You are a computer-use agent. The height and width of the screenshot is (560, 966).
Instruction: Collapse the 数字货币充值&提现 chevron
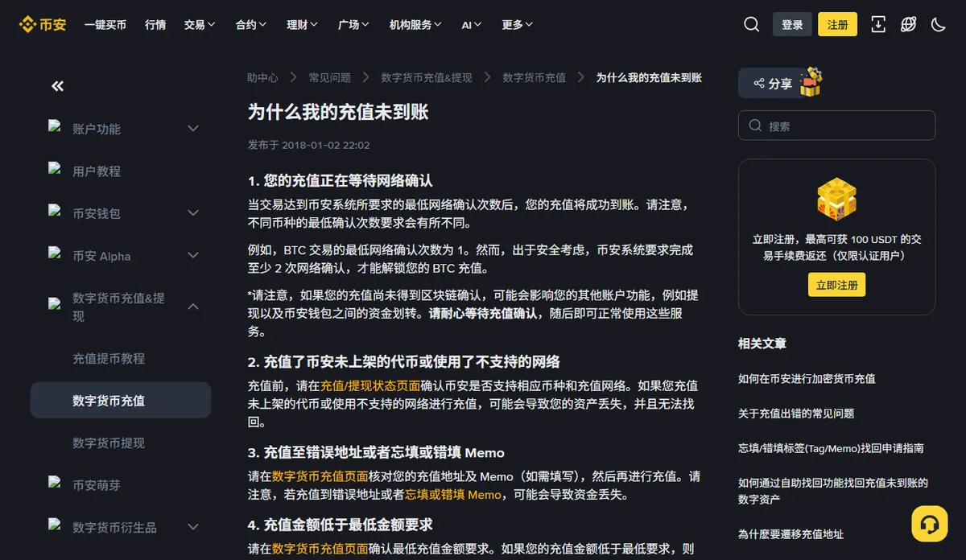coord(193,307)
